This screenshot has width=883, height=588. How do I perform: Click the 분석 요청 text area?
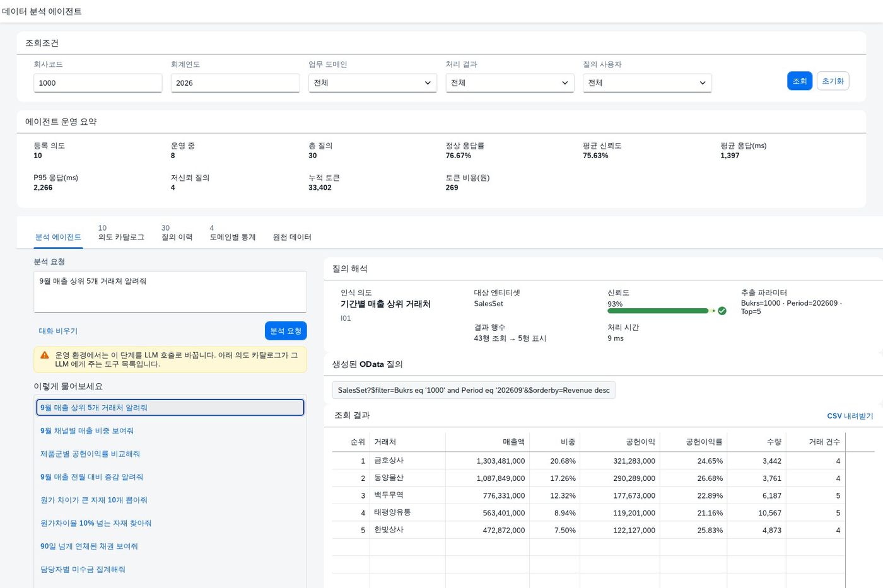[170, 292]
